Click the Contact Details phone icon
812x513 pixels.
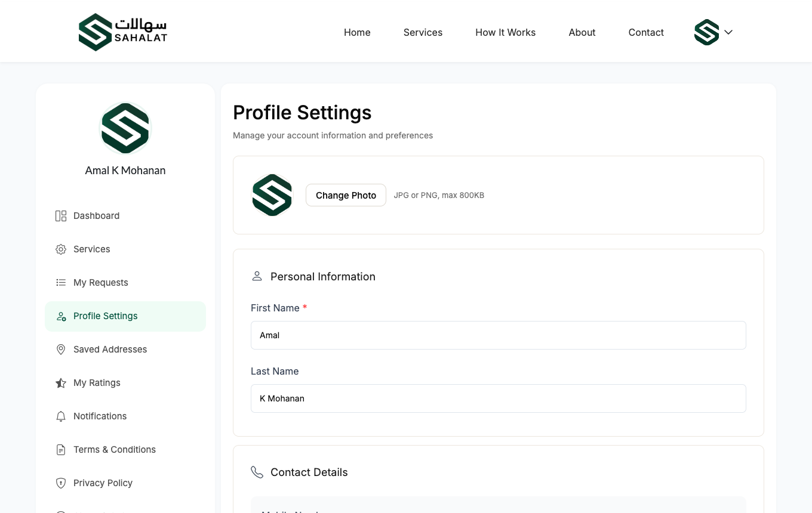[x=257, y=472]
